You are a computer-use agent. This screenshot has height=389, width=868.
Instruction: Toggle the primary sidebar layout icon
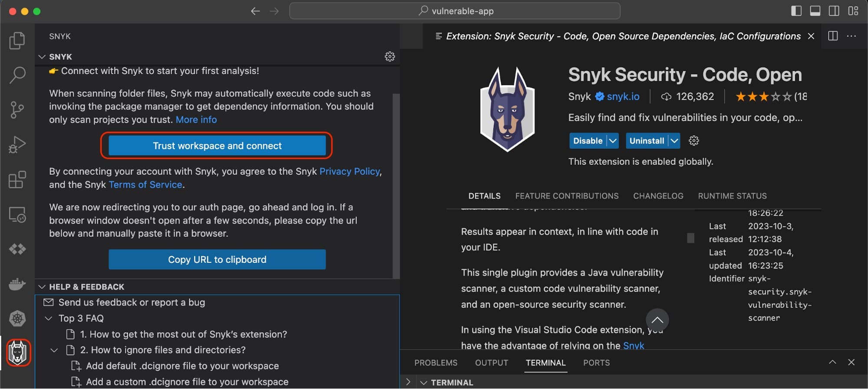tap(796, 11)
